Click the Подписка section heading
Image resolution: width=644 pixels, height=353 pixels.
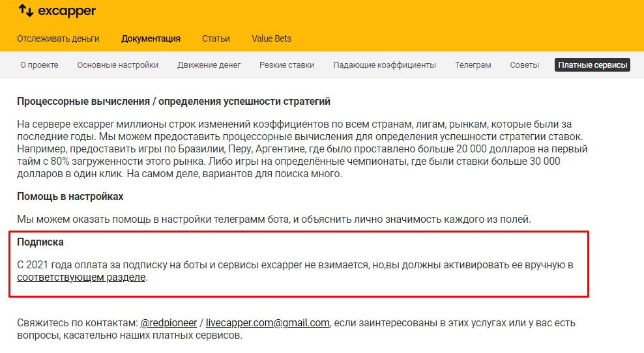40,242
